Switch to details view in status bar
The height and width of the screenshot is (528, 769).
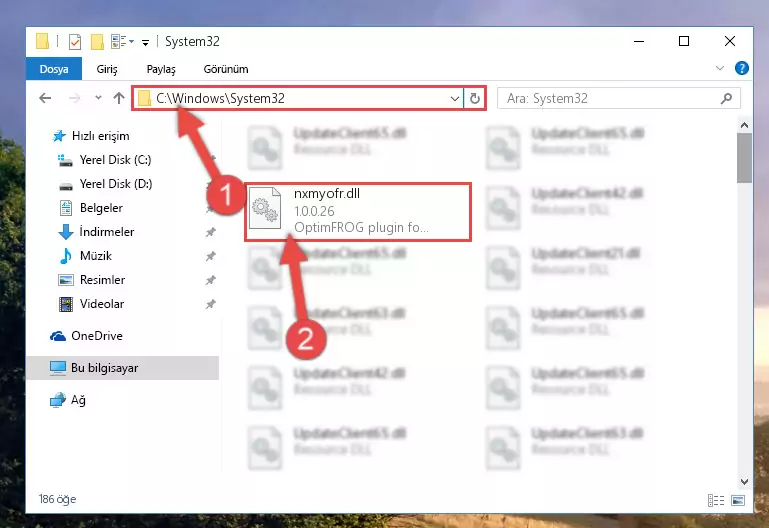coord(716,500)
